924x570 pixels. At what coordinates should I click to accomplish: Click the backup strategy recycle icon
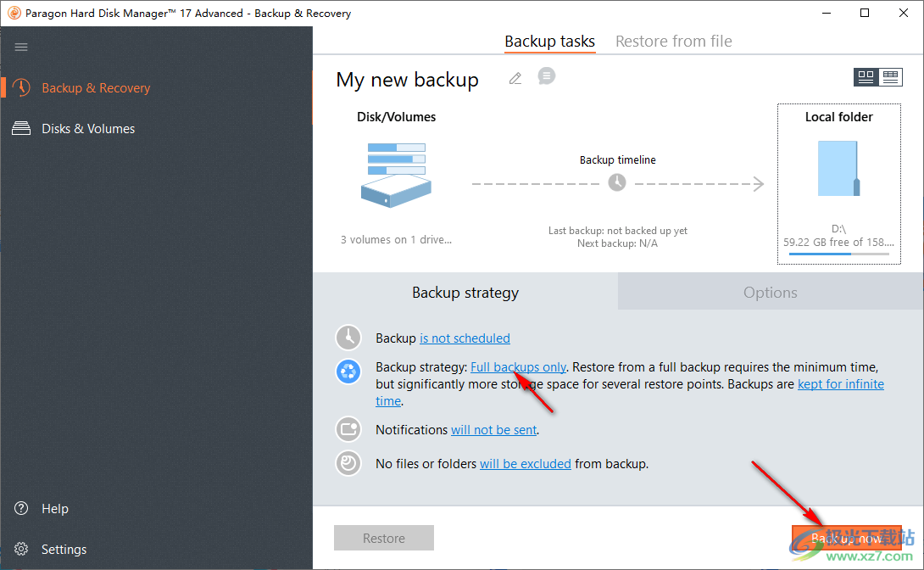[348, 372]
